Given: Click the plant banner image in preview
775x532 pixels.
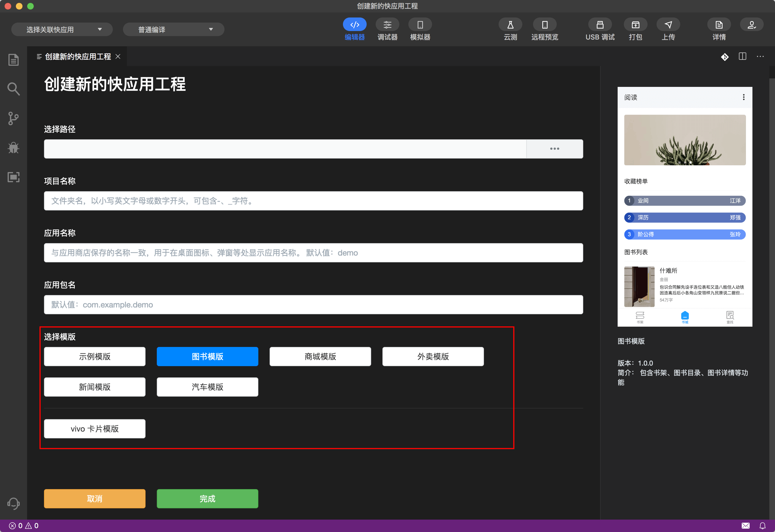Looking at the screenshot, I should point(685,140).
